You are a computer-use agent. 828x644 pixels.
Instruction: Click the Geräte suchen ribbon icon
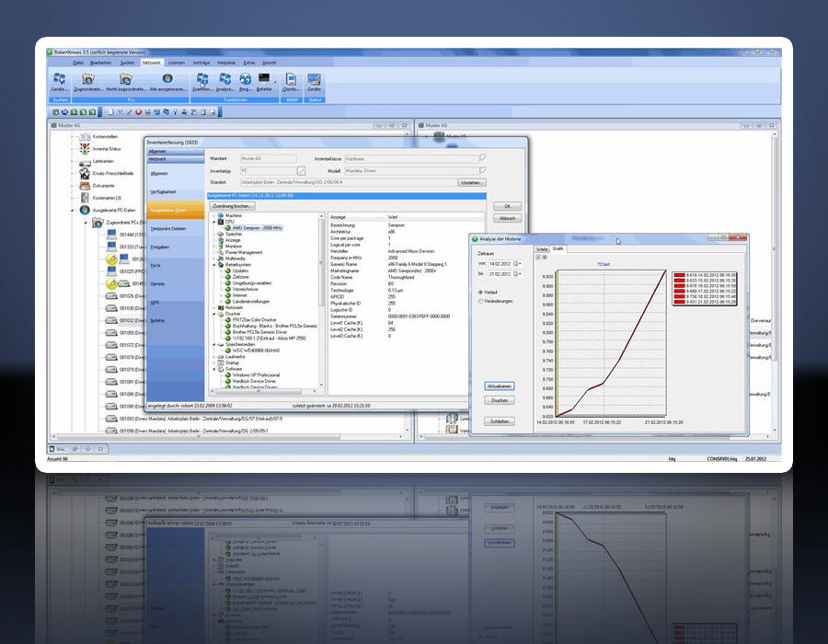point(59,79)
